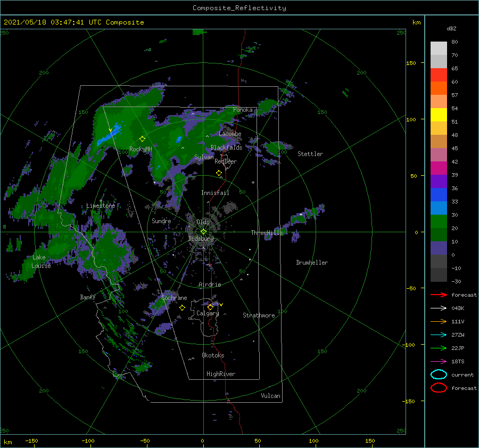Click the 'km' label at bottom-left axis

coord(7,442)
